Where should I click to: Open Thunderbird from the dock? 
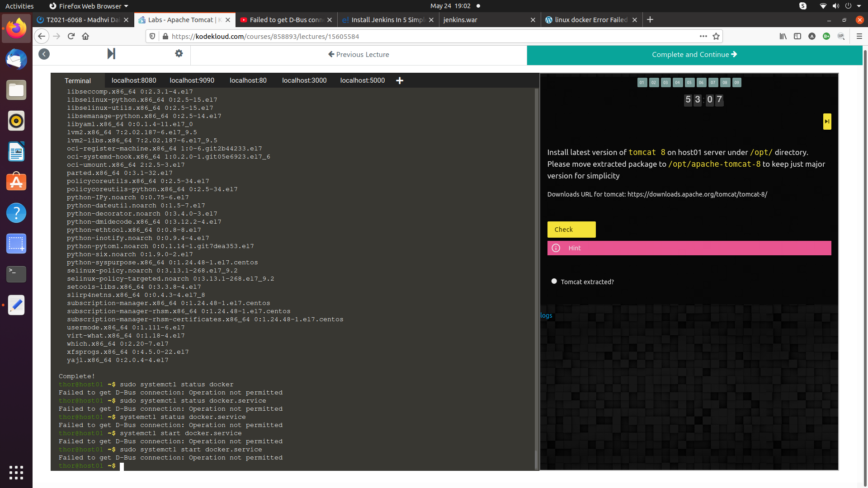pyautogui.click(x=16, y=60)
